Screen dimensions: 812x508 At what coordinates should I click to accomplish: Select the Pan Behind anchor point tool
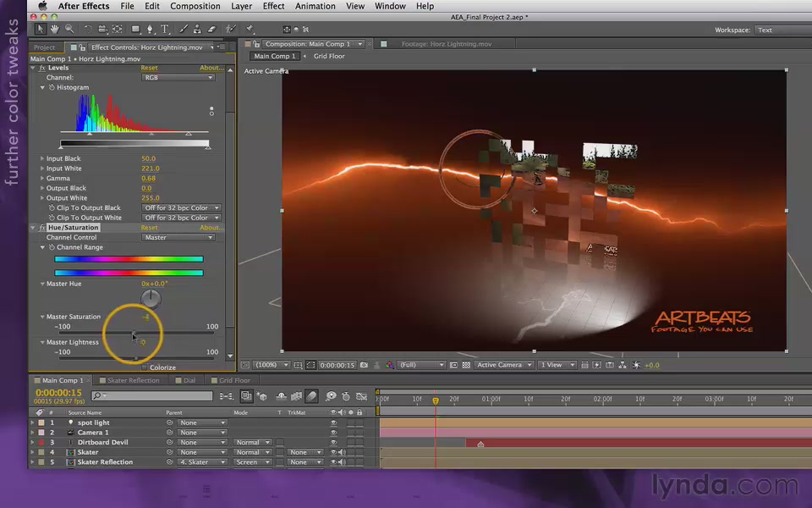[118, 29]
